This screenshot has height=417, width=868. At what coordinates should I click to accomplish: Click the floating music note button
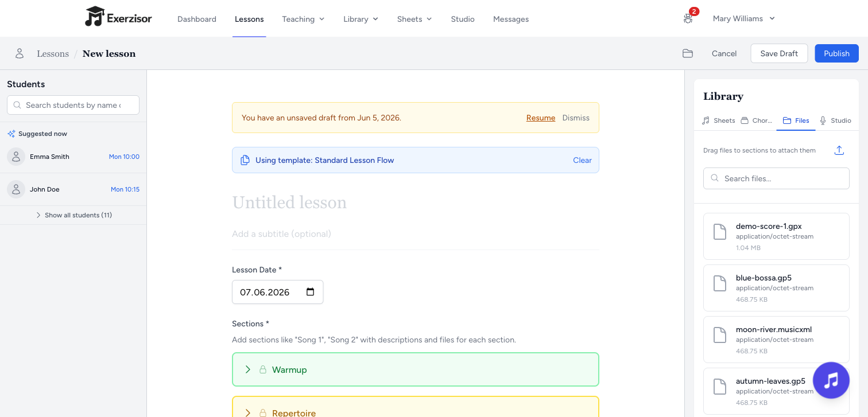[831, 380]
